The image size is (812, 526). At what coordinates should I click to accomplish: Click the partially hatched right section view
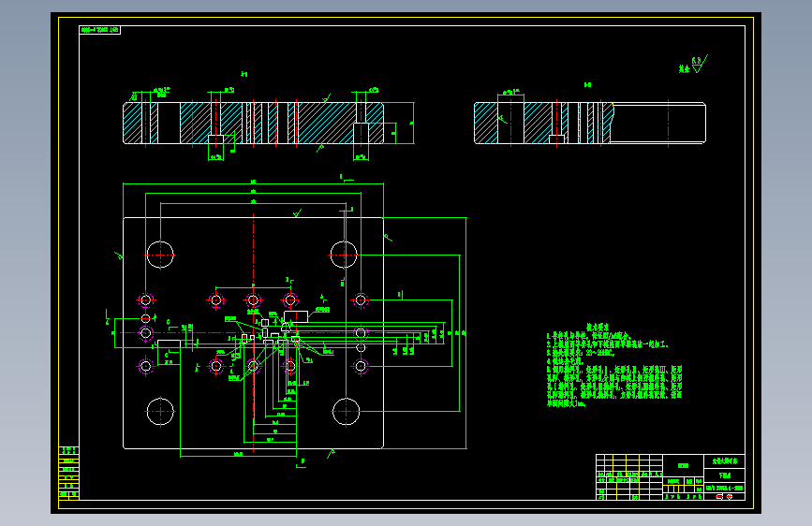point(590,124)
